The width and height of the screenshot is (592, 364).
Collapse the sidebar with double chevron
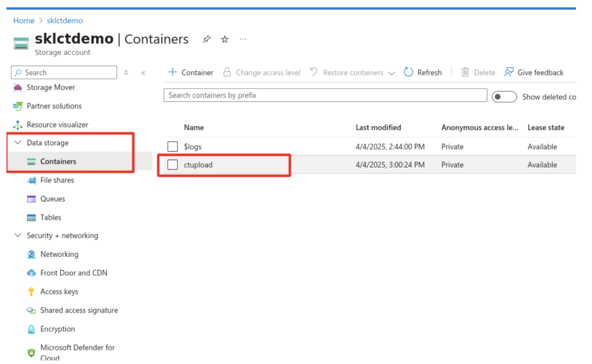pos(143,73)
